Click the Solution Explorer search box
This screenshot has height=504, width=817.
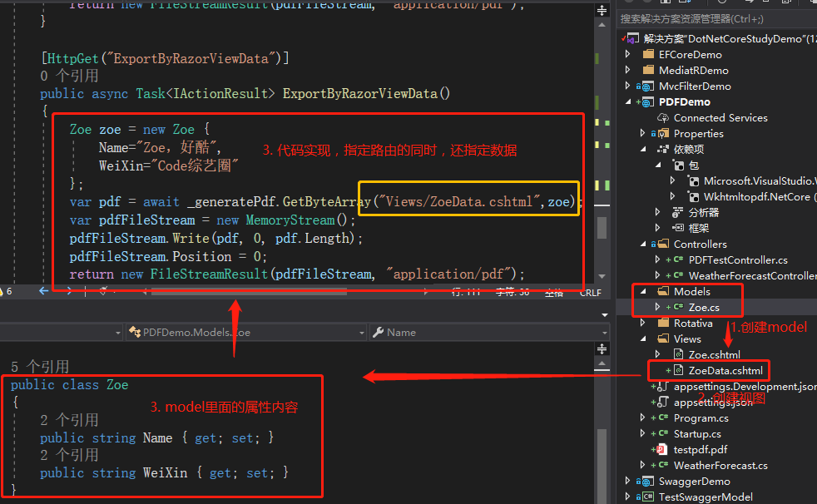pos(717,19)
